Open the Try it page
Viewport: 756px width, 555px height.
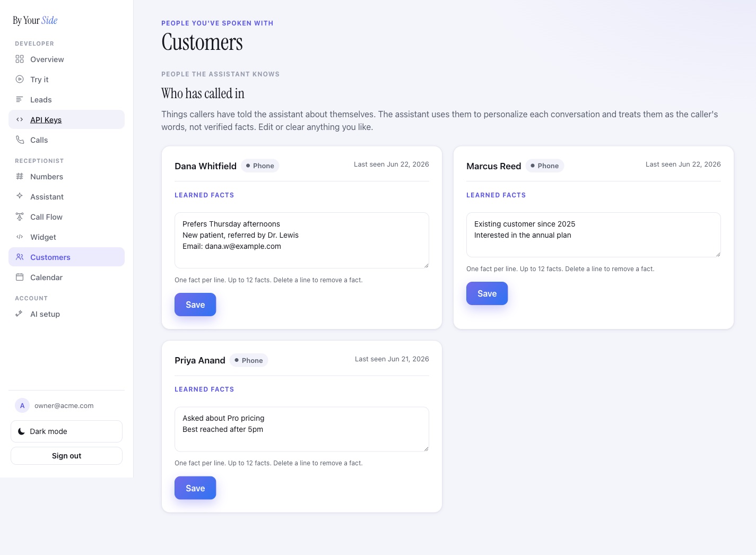click(66, 80)
